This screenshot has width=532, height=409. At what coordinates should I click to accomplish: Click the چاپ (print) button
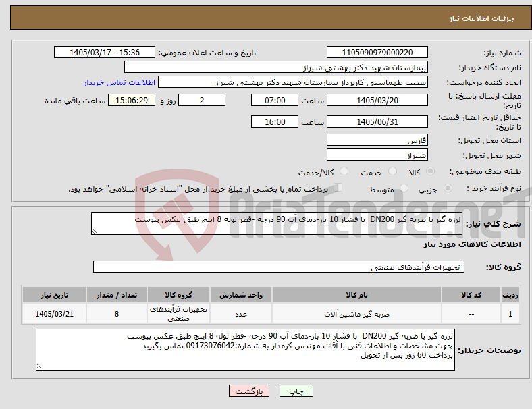[296, 391]
